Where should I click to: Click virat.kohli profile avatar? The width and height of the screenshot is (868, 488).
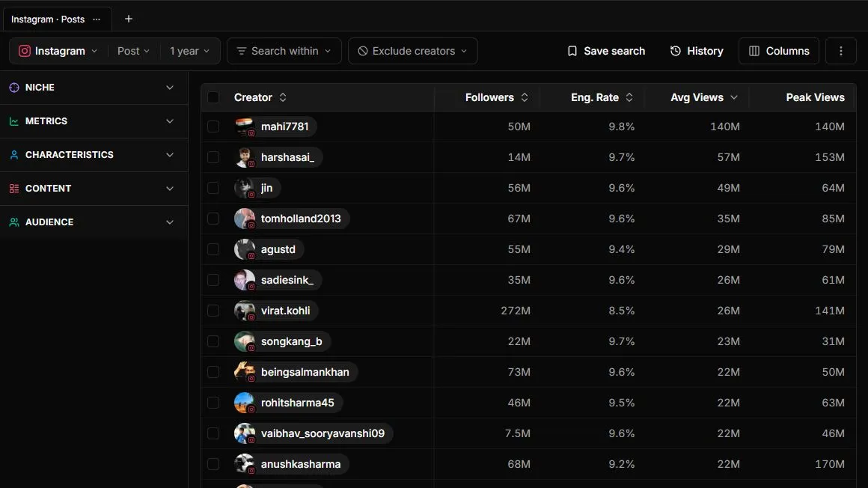(x=244, y=311)
